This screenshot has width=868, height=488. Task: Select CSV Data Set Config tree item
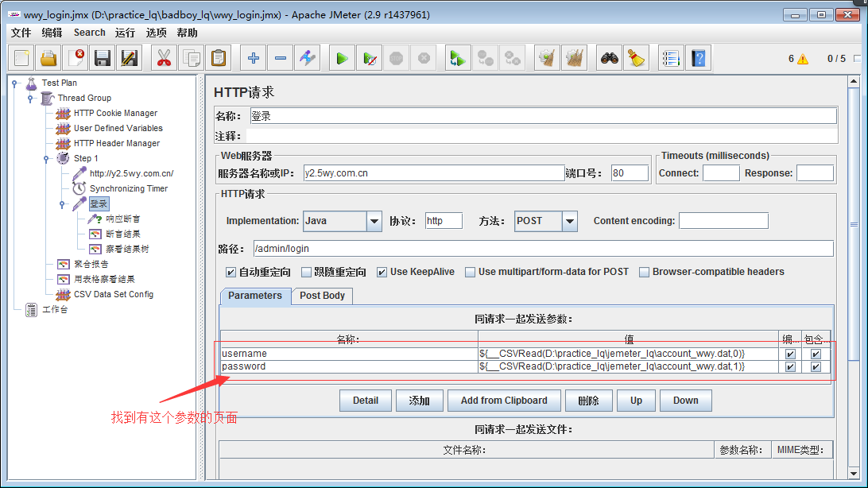point(114,295)
